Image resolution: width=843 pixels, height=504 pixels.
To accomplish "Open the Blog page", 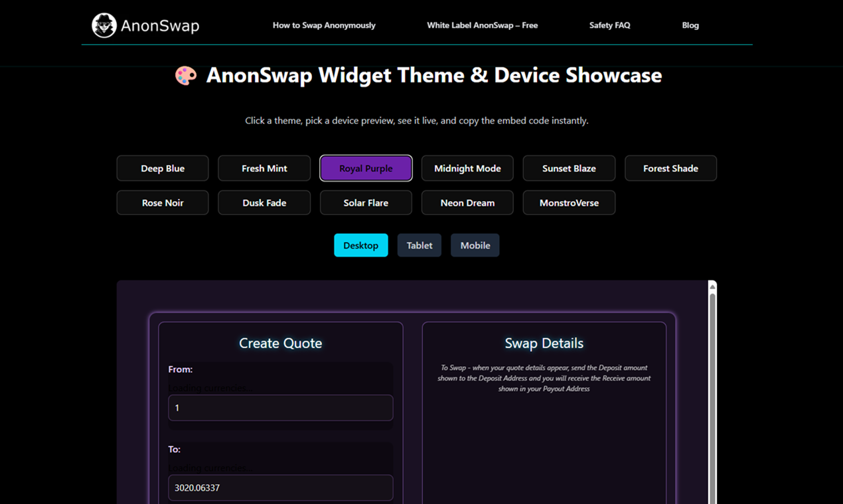I will point(690,25).
